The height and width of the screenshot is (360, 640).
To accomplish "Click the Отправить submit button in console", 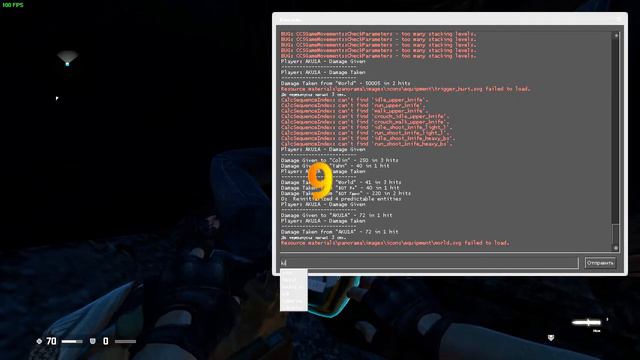I will coord(600,263).
